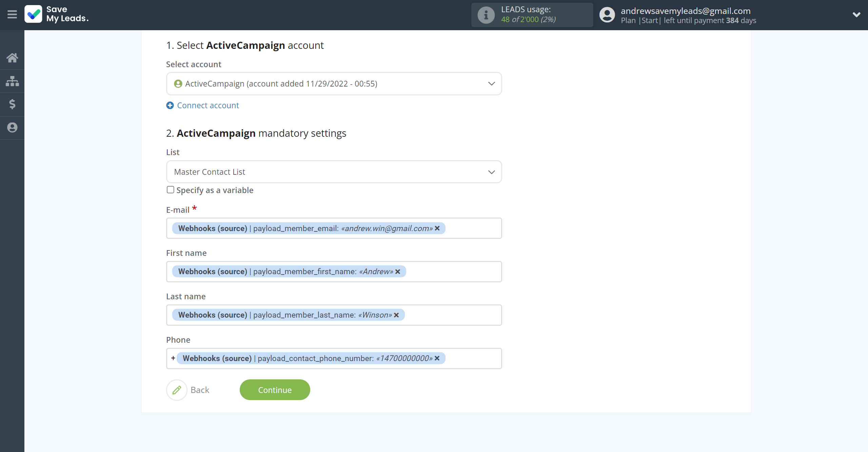Screen dimensions: 868x452
Task: Click the Back text button
Action: [200, 390]
